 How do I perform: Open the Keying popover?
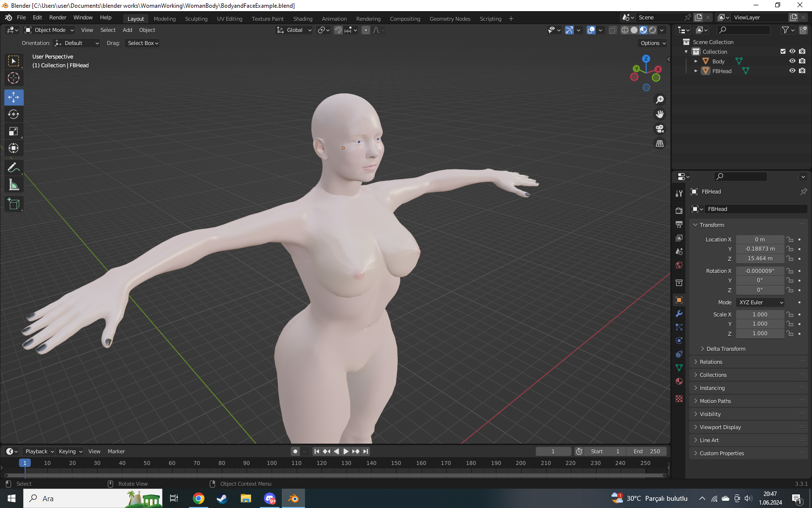pos(70,451)
